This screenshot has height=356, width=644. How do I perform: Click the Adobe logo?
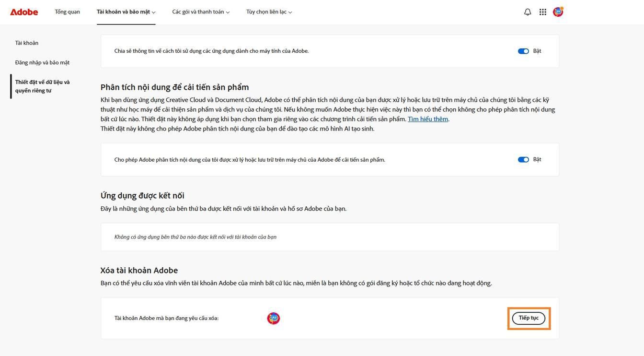click(x=24, y=12)
